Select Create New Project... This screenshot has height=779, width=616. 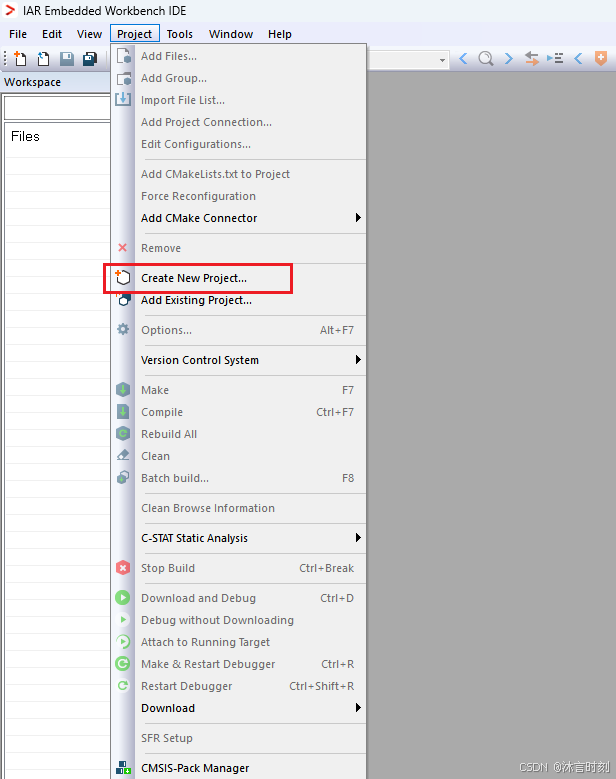point(239,278)
